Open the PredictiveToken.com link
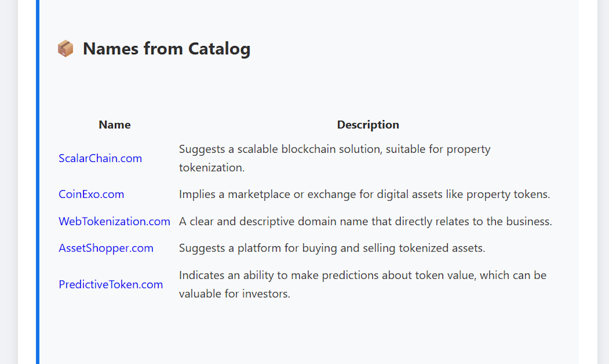 [x=111, y=284]
